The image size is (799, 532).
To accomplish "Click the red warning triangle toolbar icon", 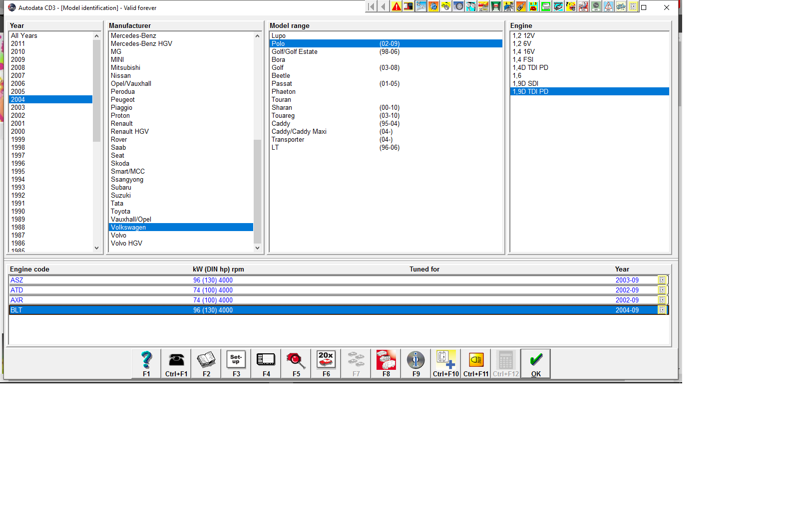I will click(397, 6).
